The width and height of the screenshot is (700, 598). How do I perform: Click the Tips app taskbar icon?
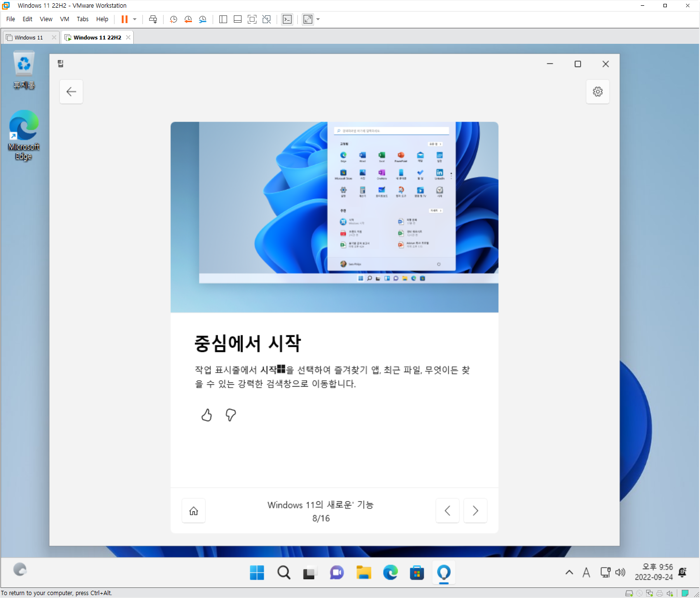pos(444,572)
